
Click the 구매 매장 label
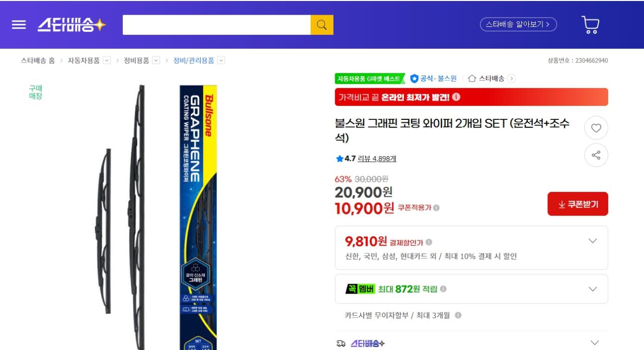(x=36, y=92)
